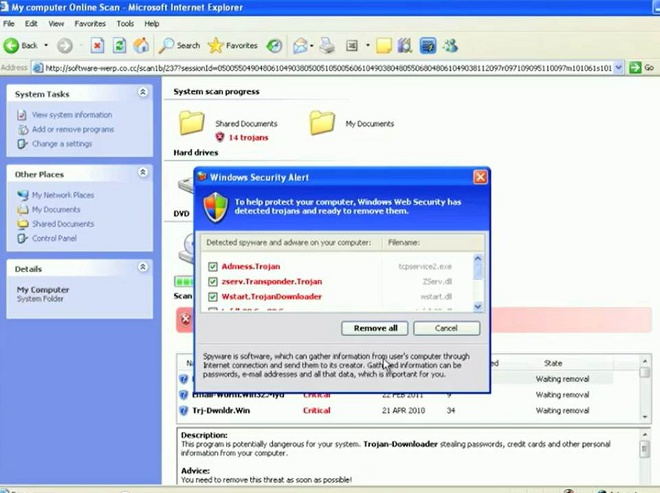Collapse the System Tasks panel
This screenshot has height=493, width=660.
143,92
